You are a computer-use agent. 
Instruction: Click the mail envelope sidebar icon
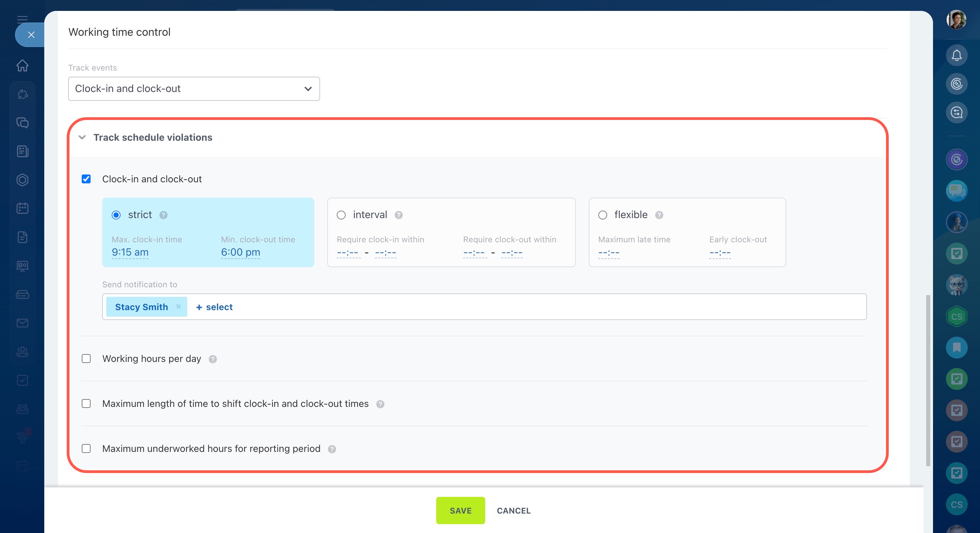click(x=22, y=323)
